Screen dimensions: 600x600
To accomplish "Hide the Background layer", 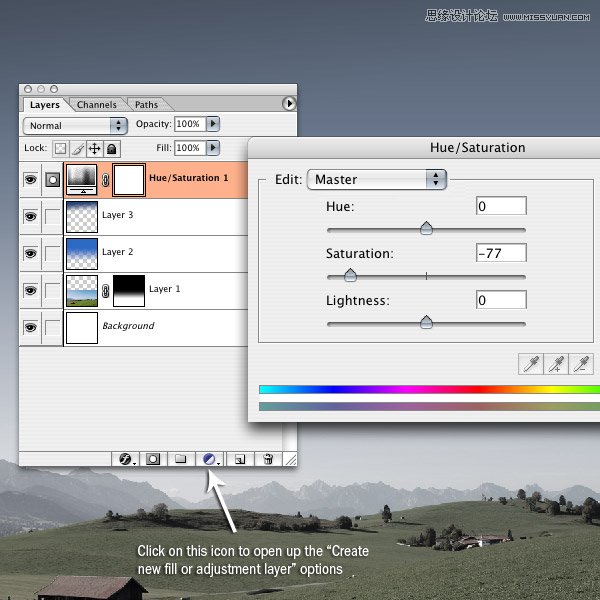I will [30, 328].
